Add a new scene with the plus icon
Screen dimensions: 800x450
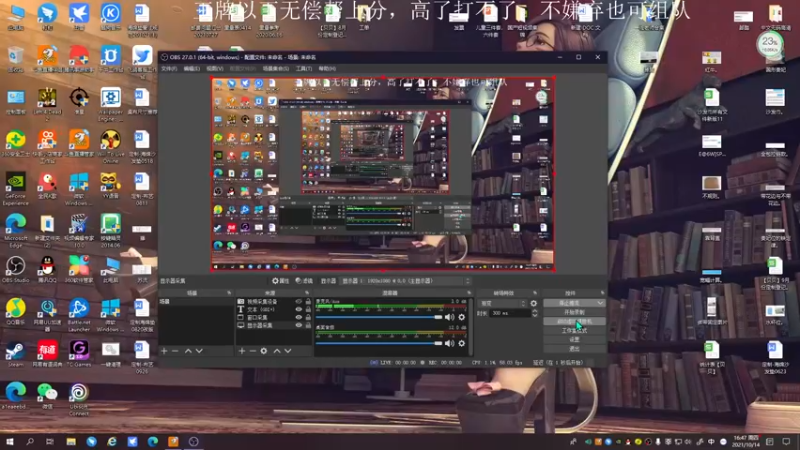coord(164,351)
